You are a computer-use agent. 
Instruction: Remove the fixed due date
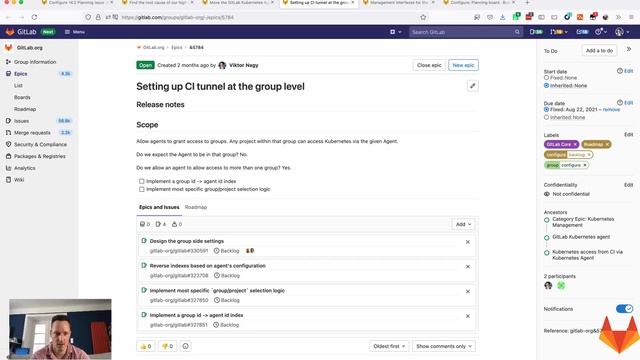(611, 109)
